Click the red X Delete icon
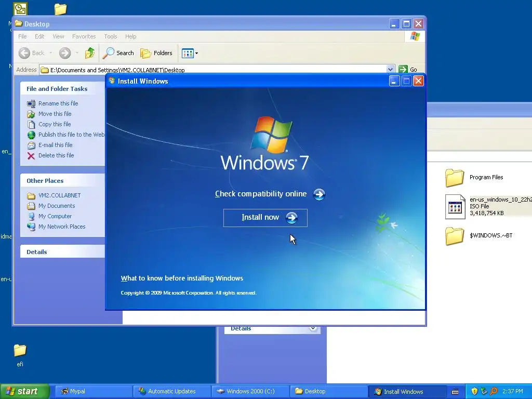 pyautogui.click(x=31, y=156)
